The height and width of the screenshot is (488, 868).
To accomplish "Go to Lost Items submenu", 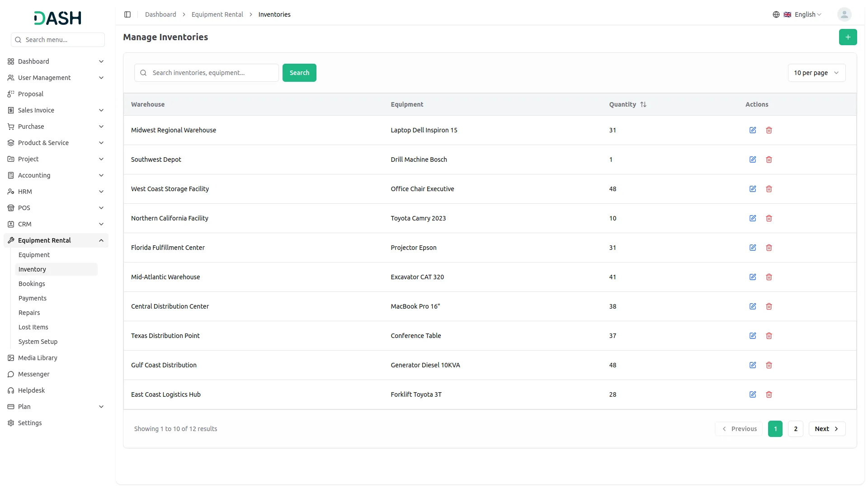I will [33, 327].
